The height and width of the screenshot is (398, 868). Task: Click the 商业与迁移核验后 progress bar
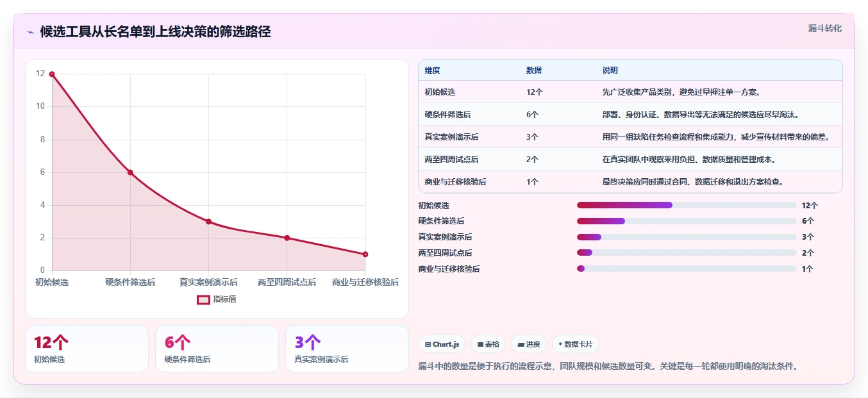tap(687, 269)
